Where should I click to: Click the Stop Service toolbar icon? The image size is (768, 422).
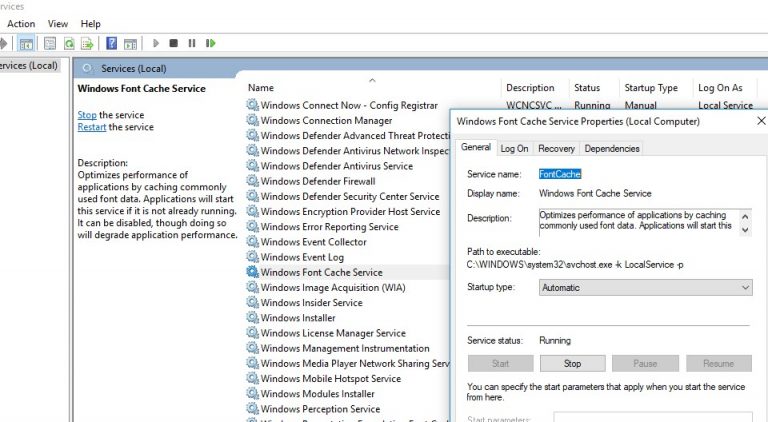tap(173, 43)
